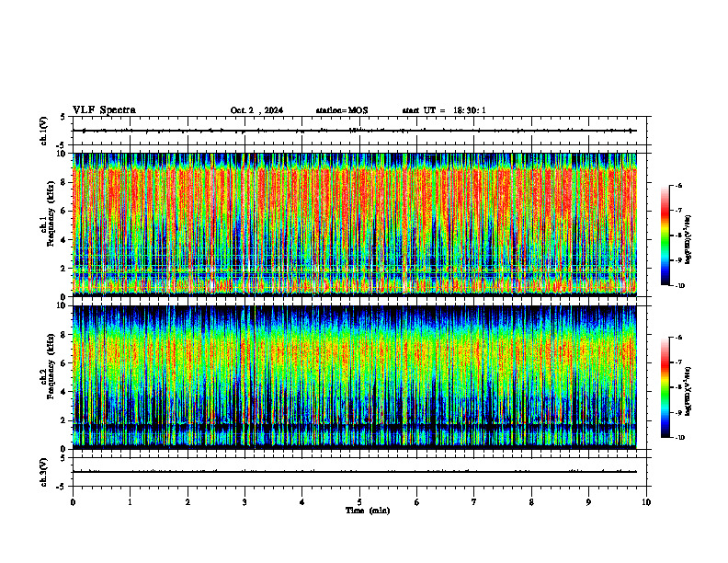Image resolution: width=728 pixels, height=563 pixels.
Task: Click tick label "3" on the Time axis
Action: click(x=245, y=502)
